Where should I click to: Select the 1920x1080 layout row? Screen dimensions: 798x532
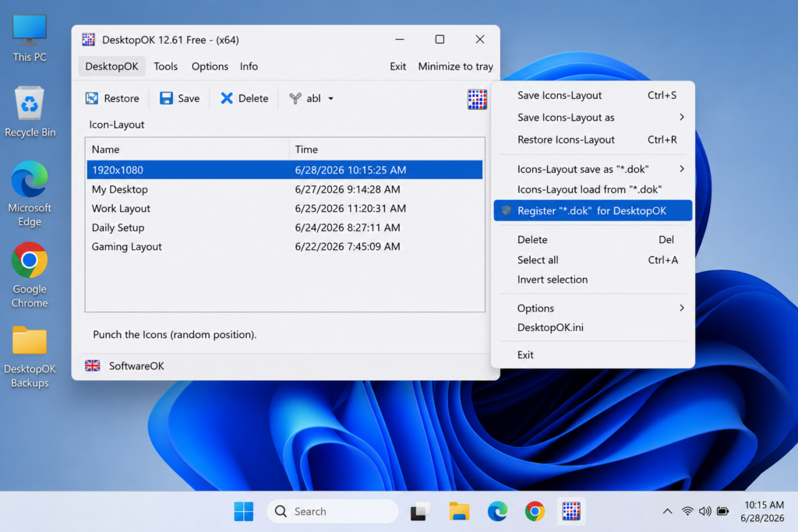[284, 170]
